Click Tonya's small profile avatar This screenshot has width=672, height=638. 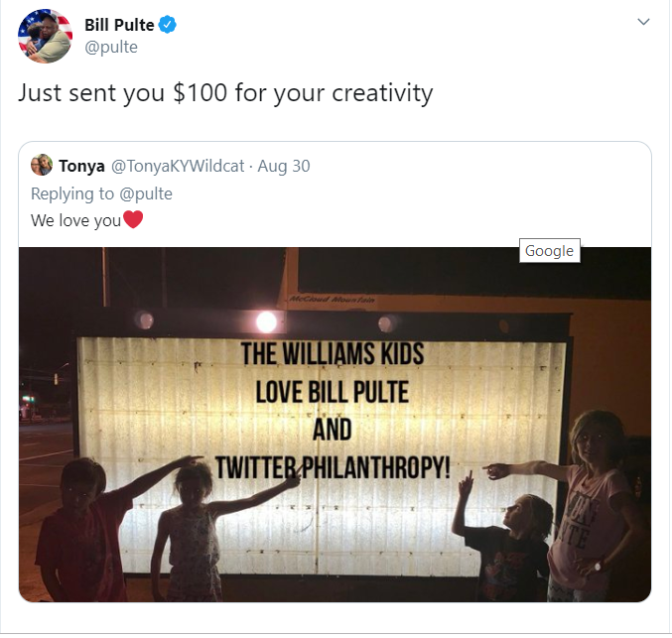pos(42,166)
